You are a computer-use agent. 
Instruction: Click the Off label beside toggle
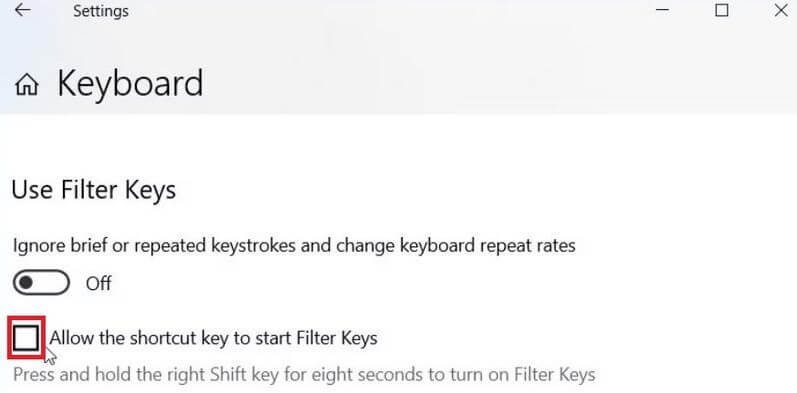(99, 283)
